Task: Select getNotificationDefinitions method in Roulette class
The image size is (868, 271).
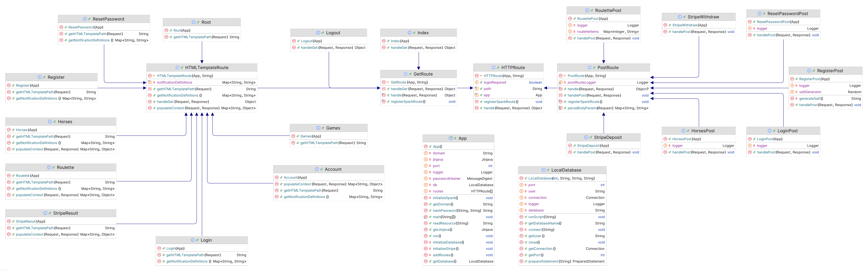Action: point(61,189)
